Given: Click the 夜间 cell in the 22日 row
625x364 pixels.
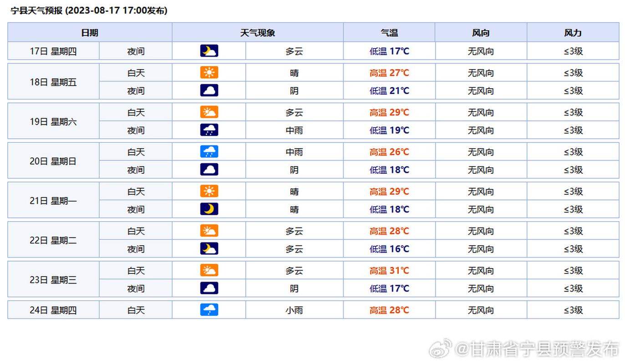Looking at the screenshot, I should [x=136, y=249].
